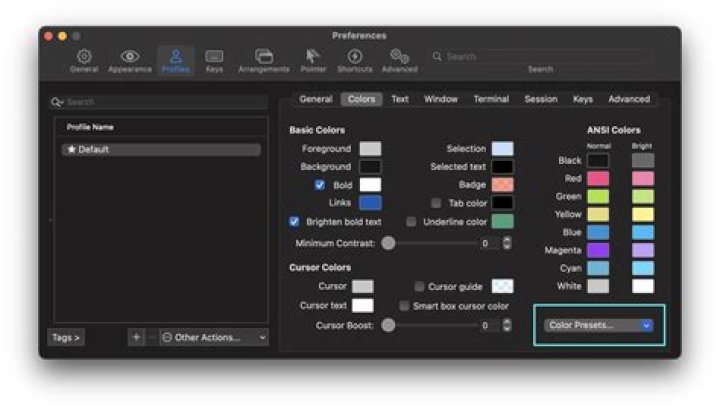Switch to the Window profile tab

pos(441,99)
